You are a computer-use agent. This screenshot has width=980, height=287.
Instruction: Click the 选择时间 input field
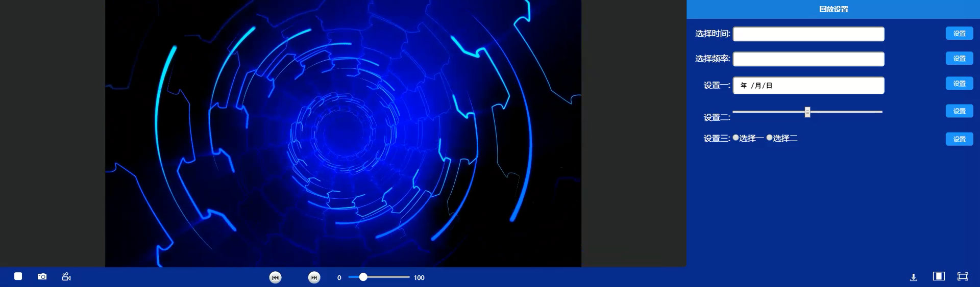tap(808, 34)
